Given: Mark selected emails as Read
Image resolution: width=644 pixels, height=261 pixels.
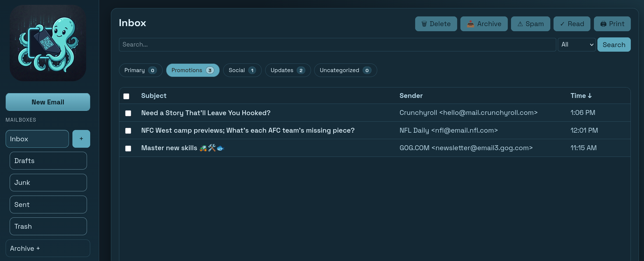Looking at the screenshot, I should point(572,24).
